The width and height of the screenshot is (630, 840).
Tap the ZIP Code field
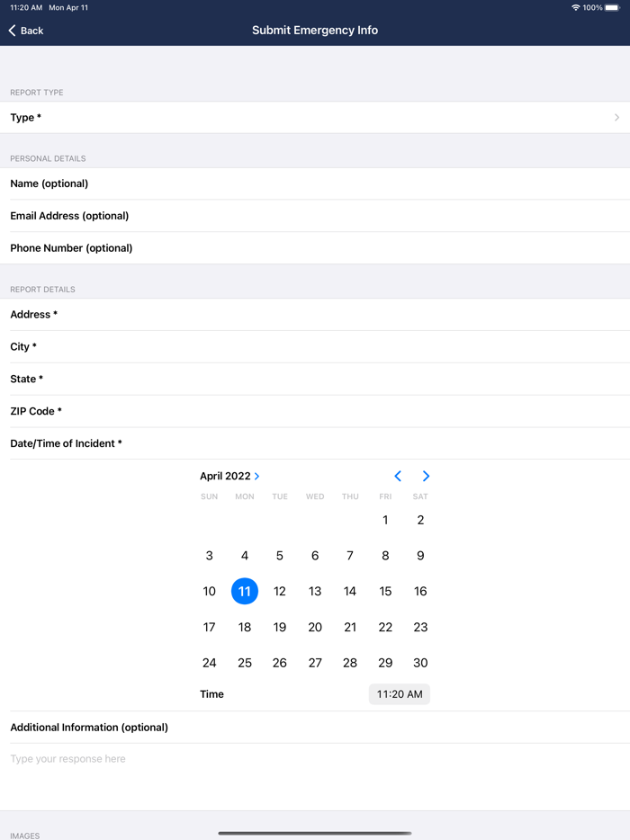point(315,411)
